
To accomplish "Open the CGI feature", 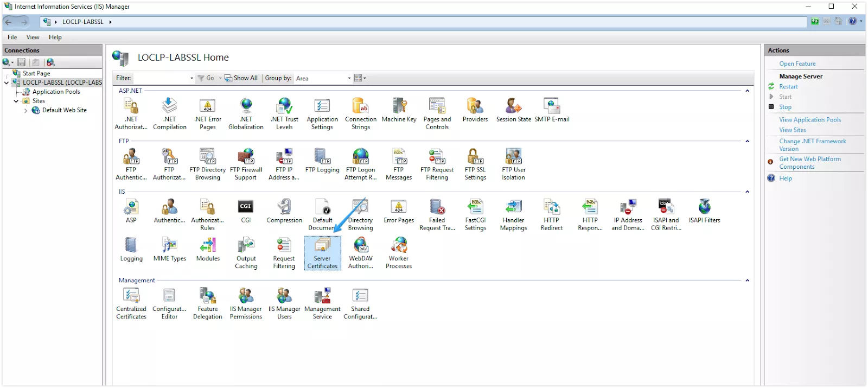I will click(x=246, y=211).
